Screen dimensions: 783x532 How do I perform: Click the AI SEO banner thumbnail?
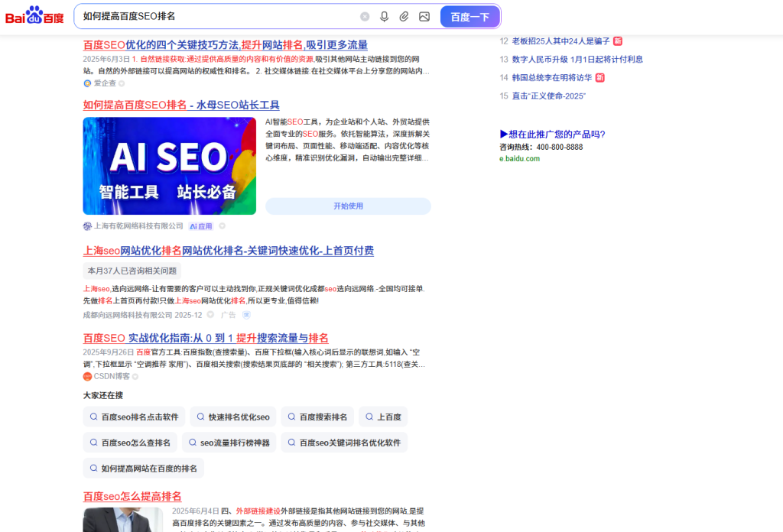point(169,165)
